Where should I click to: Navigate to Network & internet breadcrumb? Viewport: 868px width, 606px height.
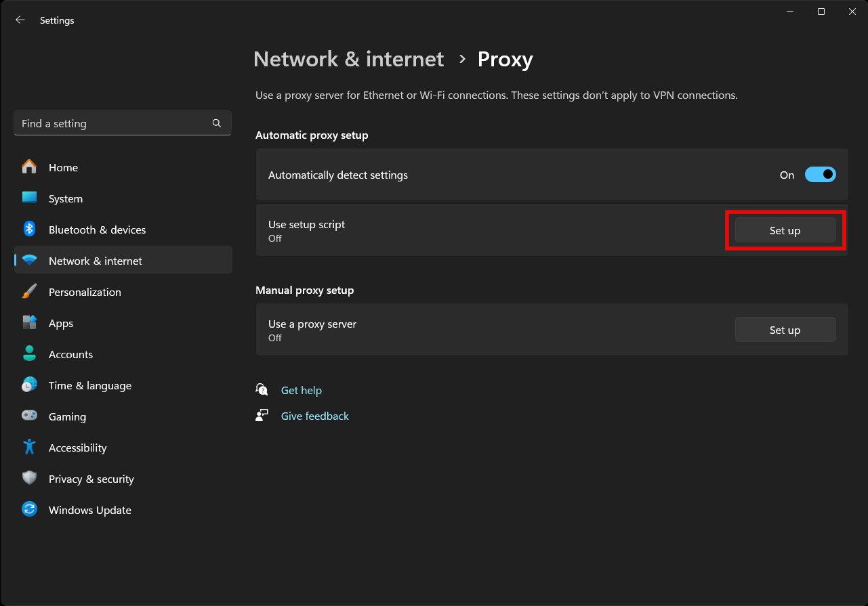pyautogui.click(x=348, y=60)
